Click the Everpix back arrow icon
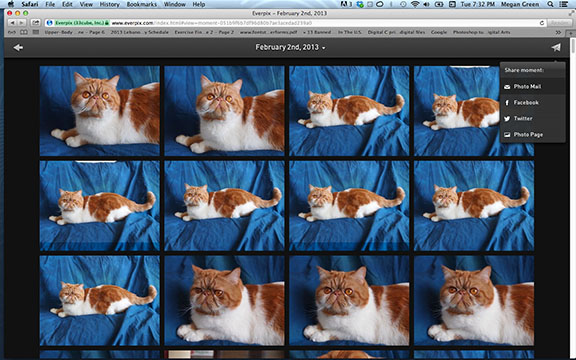The width and height of the screenshot is (576, 360). (x=18, y=47)
